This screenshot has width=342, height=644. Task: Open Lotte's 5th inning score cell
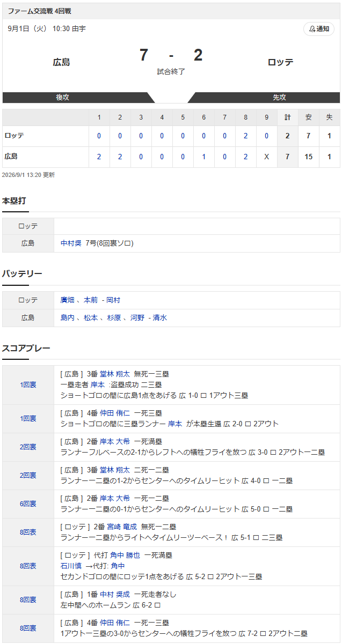[183, 136]
